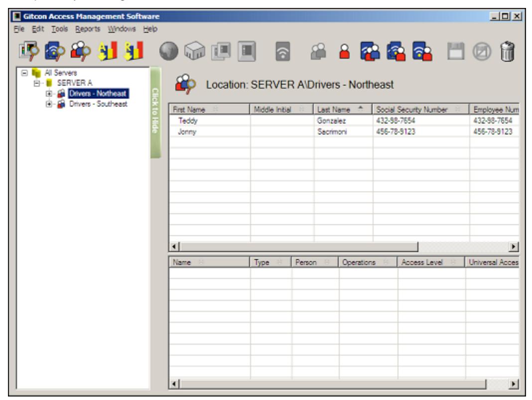Open the Reports menu
This screenshot has height=400, width=532.
tap(88, 29)
